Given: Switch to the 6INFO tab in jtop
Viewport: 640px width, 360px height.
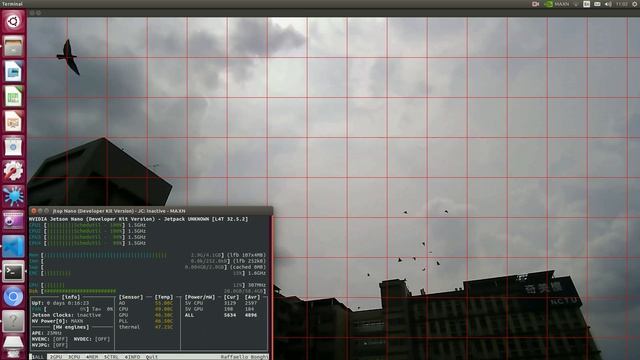Looking at the screenshot, I should click(x=132, y=357).
